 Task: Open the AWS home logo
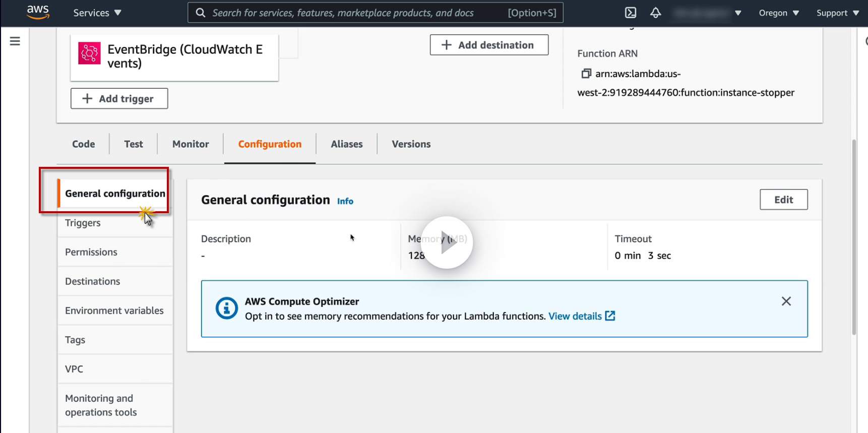38,12
